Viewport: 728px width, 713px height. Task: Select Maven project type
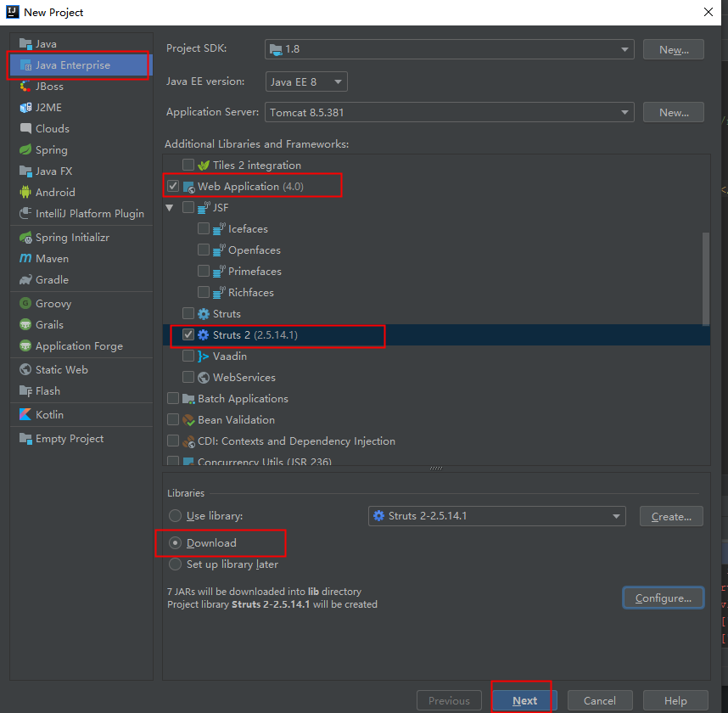81,258
